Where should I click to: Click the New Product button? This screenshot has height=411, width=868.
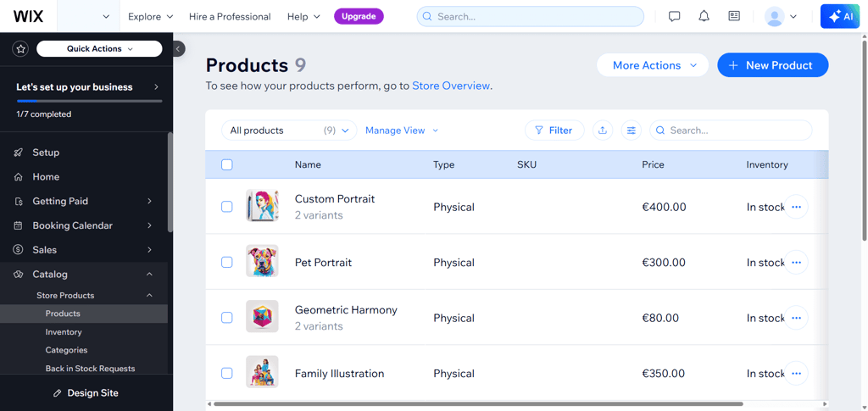click(x=773, y=65)
